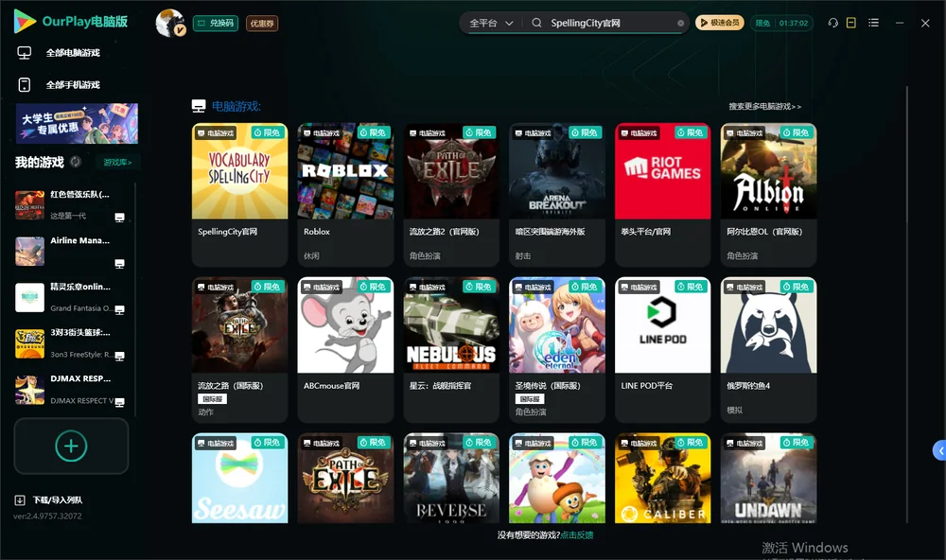Open the 全平台 platform dropdown
The image size is (946, 560).
491,23
